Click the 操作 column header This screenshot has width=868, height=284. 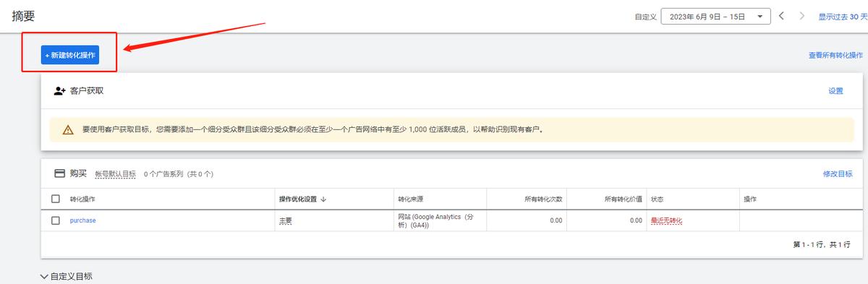[x=750, y=199]
